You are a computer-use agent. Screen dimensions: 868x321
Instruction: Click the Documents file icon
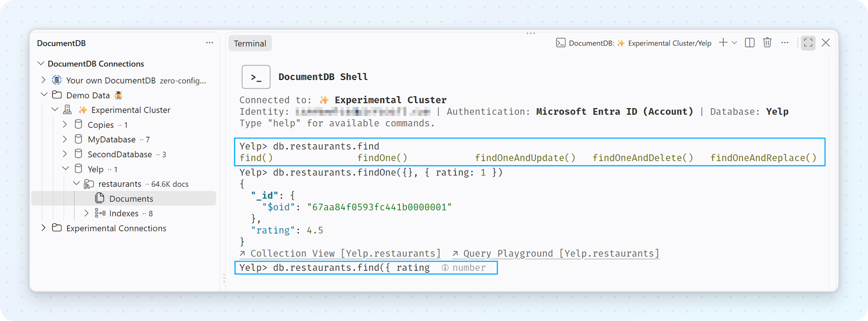[100, 198]
